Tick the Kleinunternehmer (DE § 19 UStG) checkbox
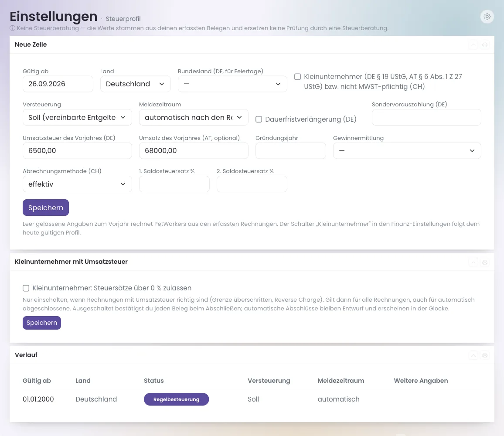 298,77
